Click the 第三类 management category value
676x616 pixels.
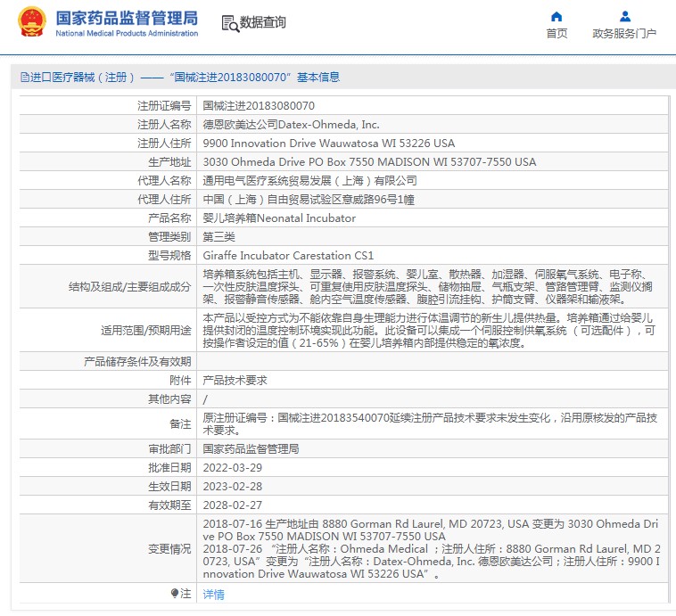(x=218, y=236)
